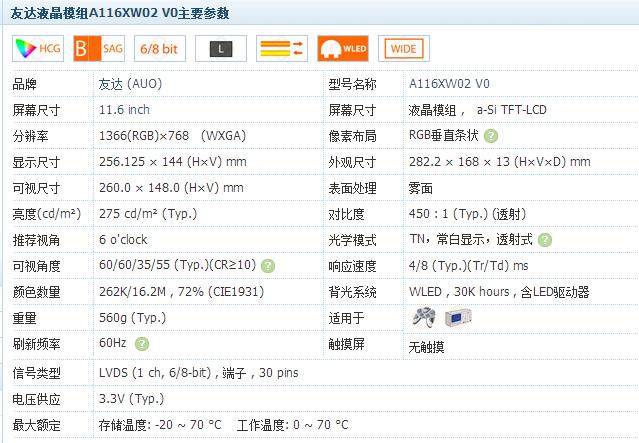Click touch screen value 无触摸

pos(426,347)
